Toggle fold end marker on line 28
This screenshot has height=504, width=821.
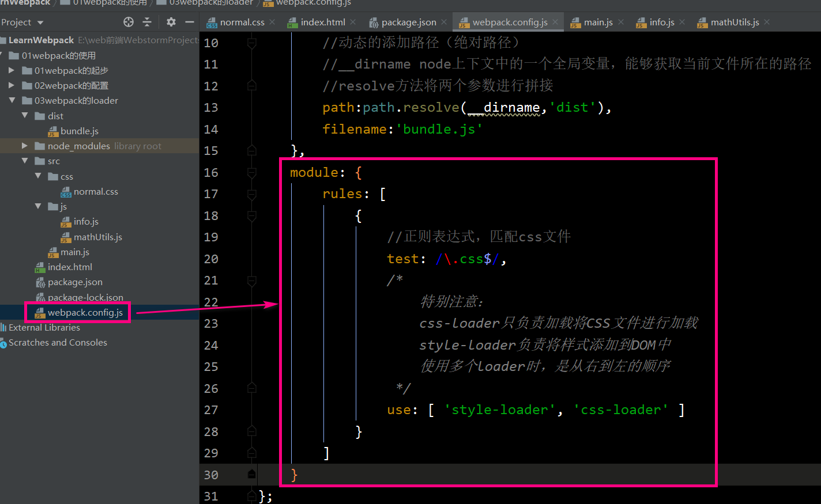click(x=252, y=431)
